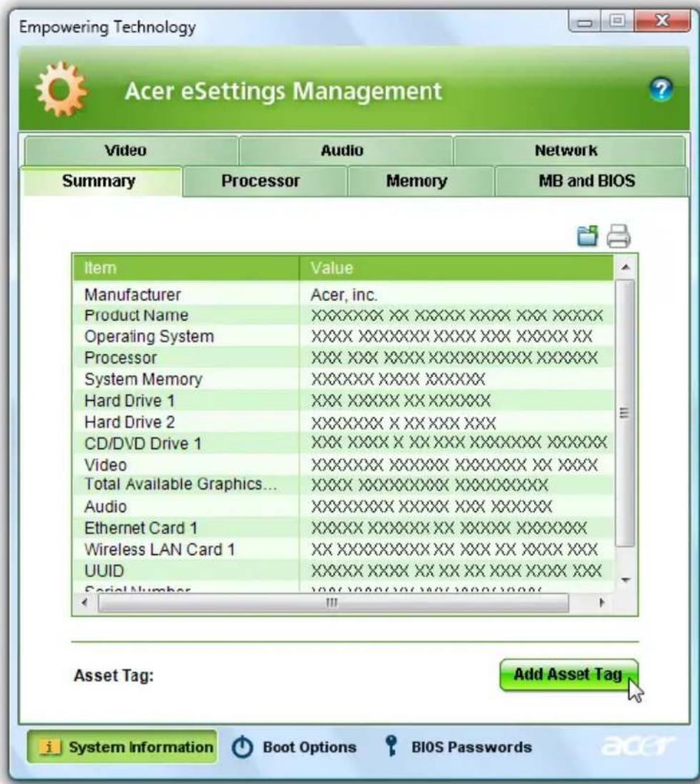Switch to the Audio tab
The height and width of the screenshot is (784, 700).
(x=346, y=151)
